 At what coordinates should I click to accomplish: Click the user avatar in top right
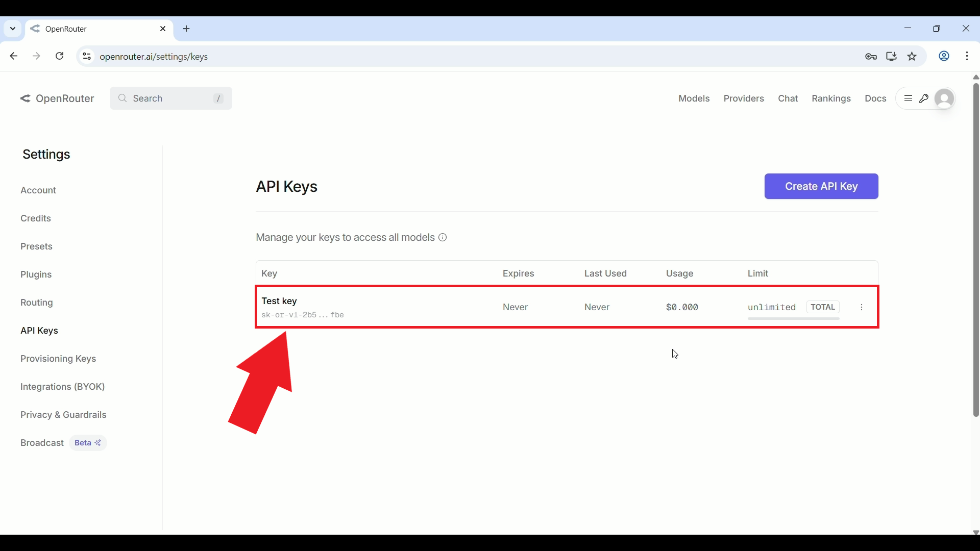(x=944, y=98)
